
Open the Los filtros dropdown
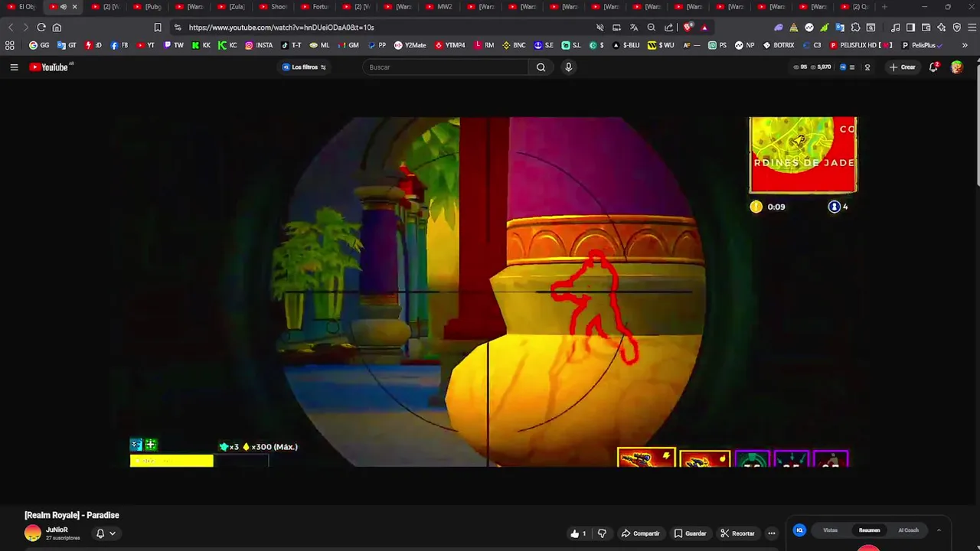pos(304,67)
